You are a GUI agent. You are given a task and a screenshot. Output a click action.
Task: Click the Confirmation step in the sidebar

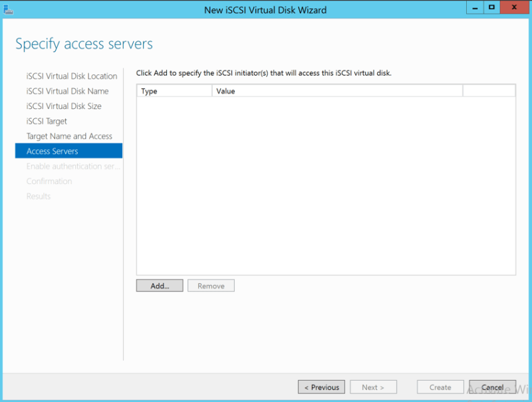[x=49, y=181]
